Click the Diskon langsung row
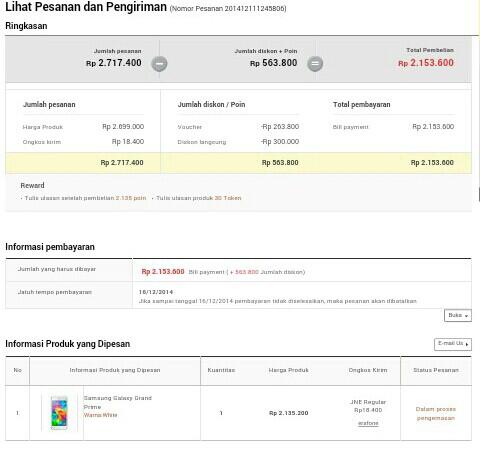The width and height of the screenshot is (480, 451). pyautogui.click(x=238, y=142)
